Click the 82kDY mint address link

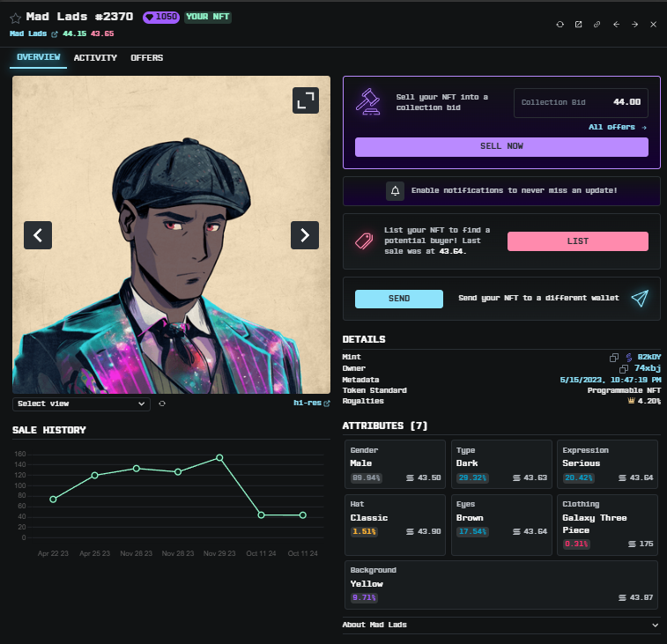click(649, 358)
